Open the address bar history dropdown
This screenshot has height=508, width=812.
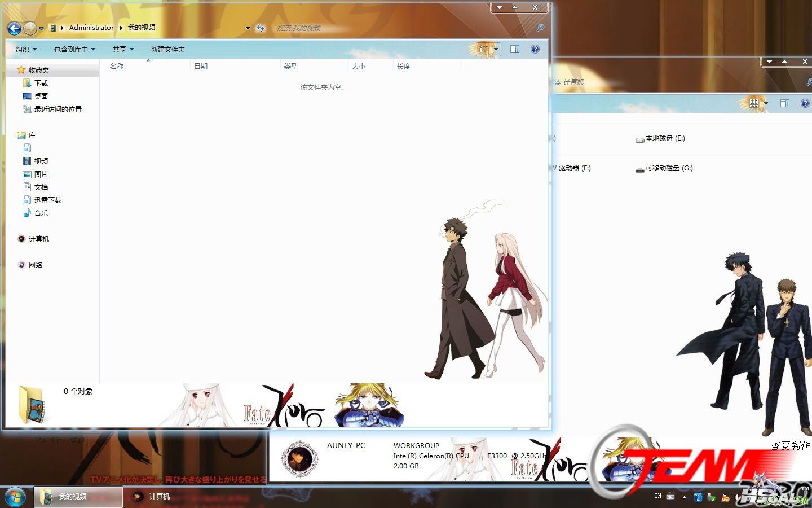[x=248, y=28]
